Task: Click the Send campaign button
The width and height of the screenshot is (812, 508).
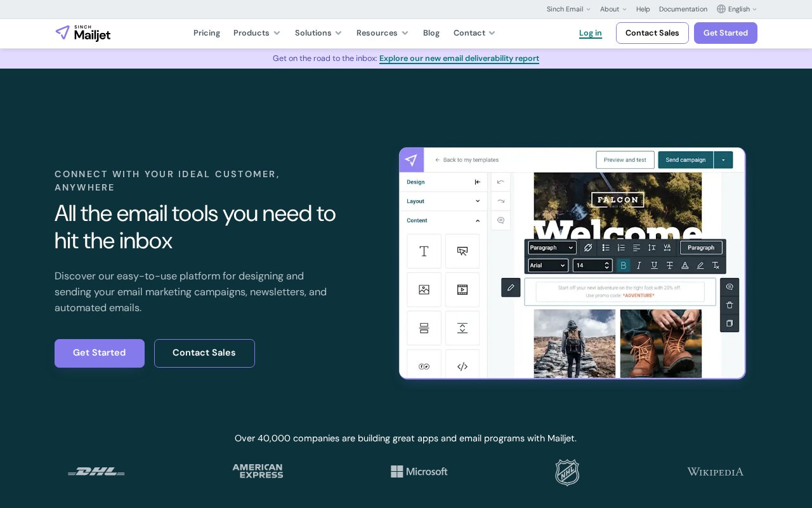Action: (686, 160)
